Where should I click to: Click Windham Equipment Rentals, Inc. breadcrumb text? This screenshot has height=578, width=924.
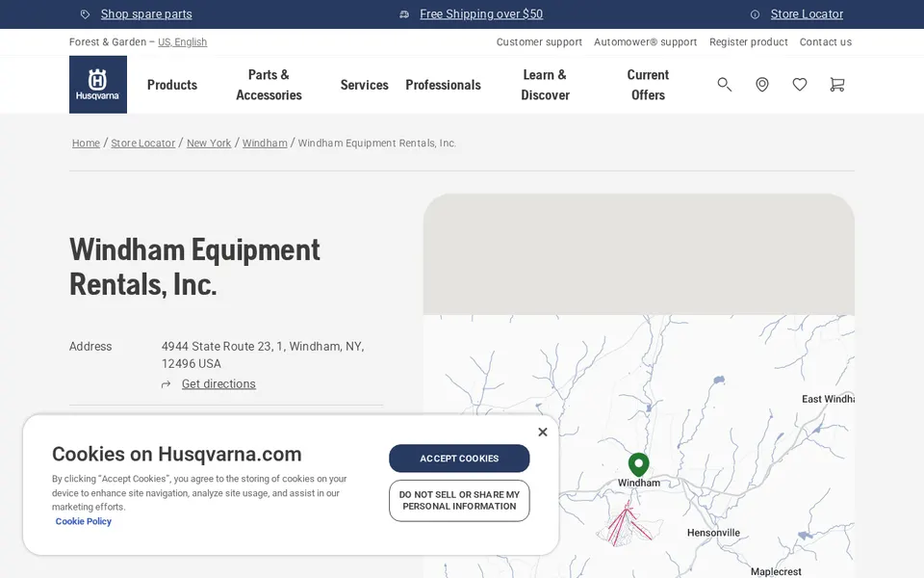(377, 143)
